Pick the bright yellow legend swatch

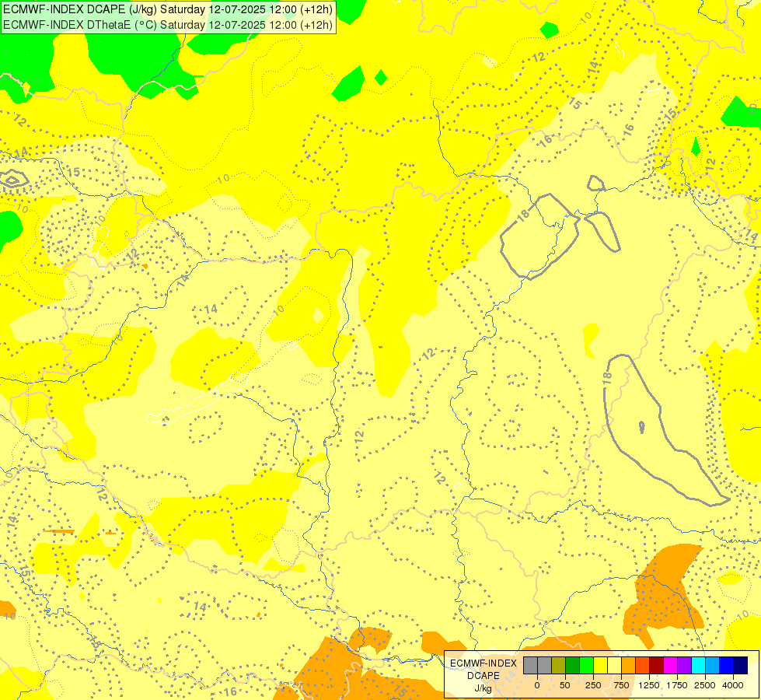[600, 665]
